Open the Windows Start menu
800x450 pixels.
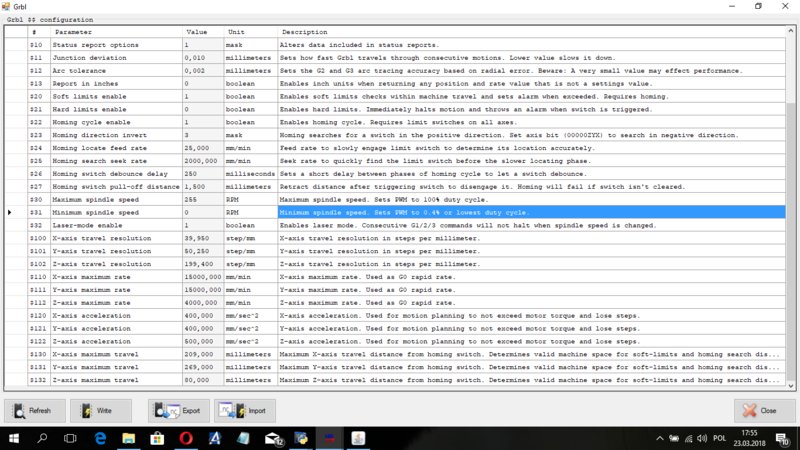point(14,438)
